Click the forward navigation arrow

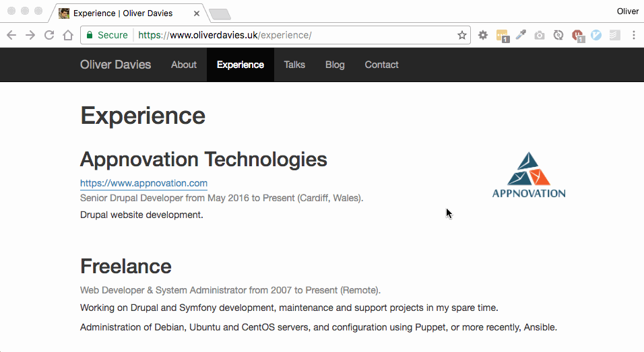(x=30, y=36)
